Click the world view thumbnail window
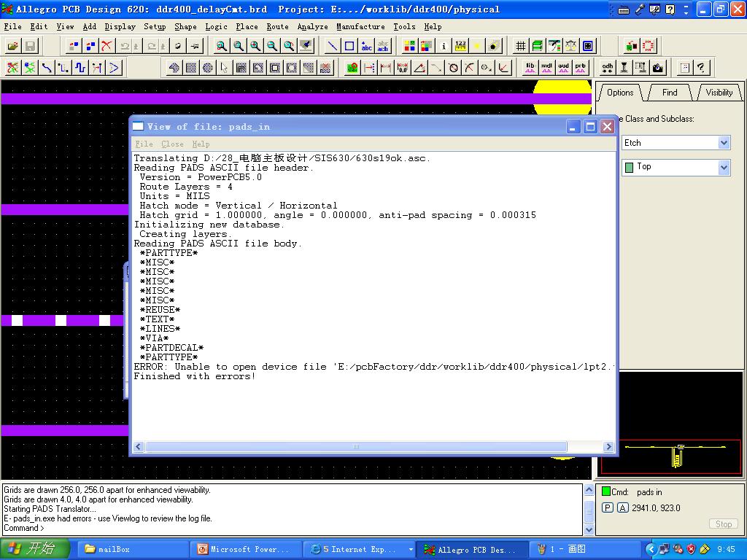Screen dimensions: 747x560 670,425
